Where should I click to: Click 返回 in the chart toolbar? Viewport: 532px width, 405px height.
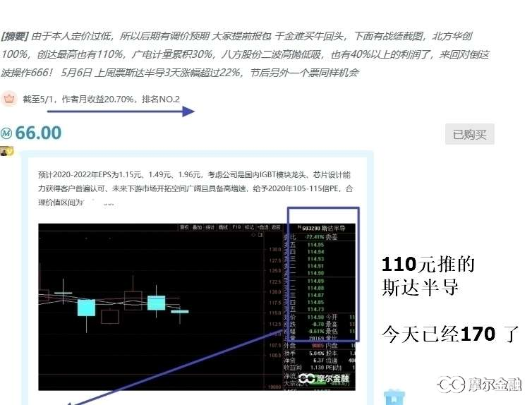[276, 228]
